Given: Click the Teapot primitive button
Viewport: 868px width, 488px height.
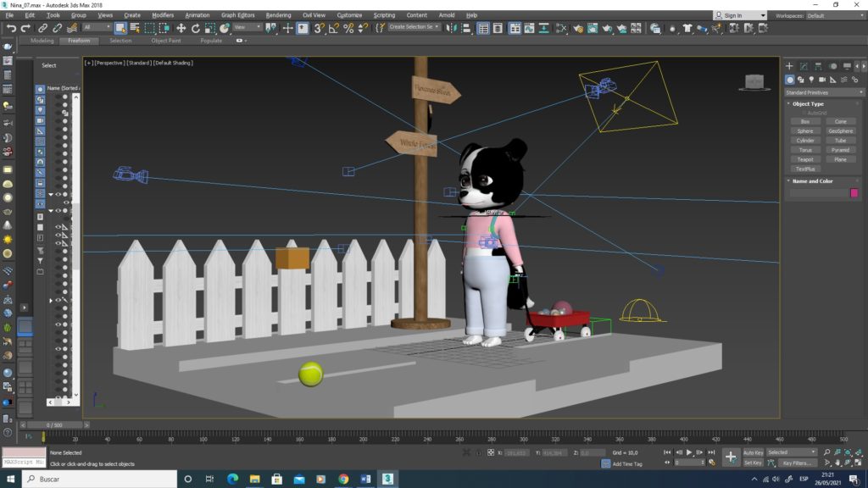Looking at the screenshot, I should (804, 159).
